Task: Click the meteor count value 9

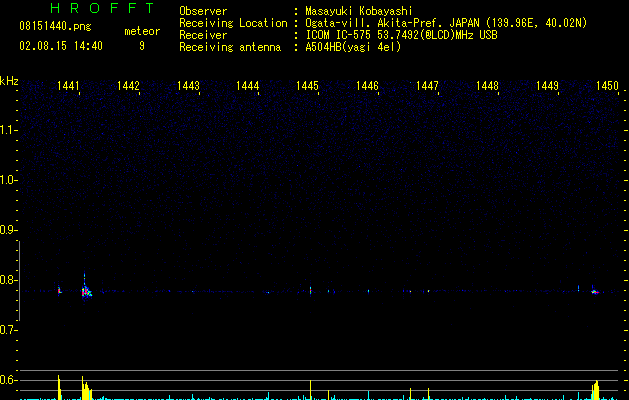Action: (142, 46)
